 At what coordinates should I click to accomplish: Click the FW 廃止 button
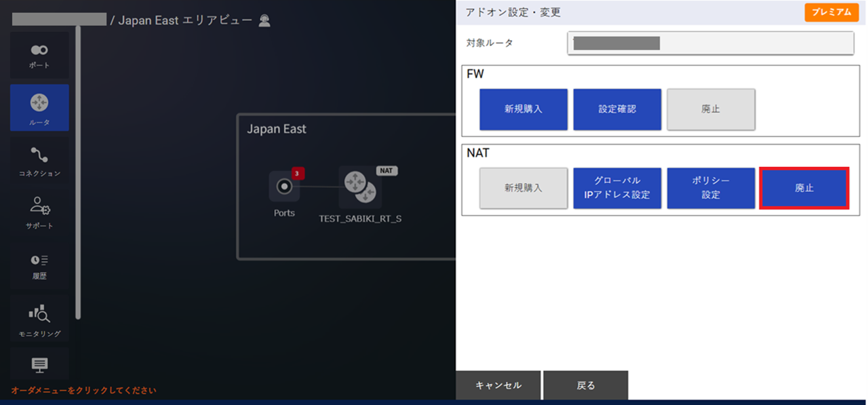click(x=711, y=109)
